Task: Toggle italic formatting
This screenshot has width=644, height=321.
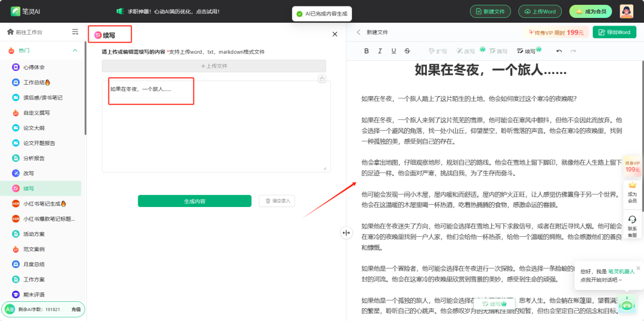Action: [380, 51]
